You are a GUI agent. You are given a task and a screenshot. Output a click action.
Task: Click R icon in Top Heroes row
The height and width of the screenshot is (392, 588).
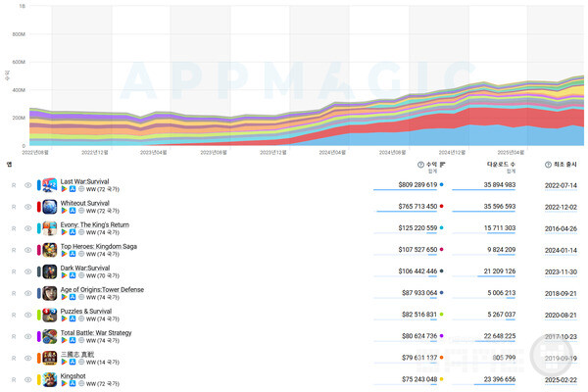[x=13, y=250]
